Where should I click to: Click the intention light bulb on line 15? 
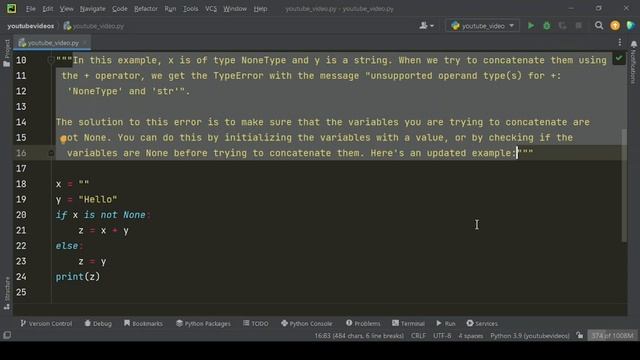(x=63, y=139)
